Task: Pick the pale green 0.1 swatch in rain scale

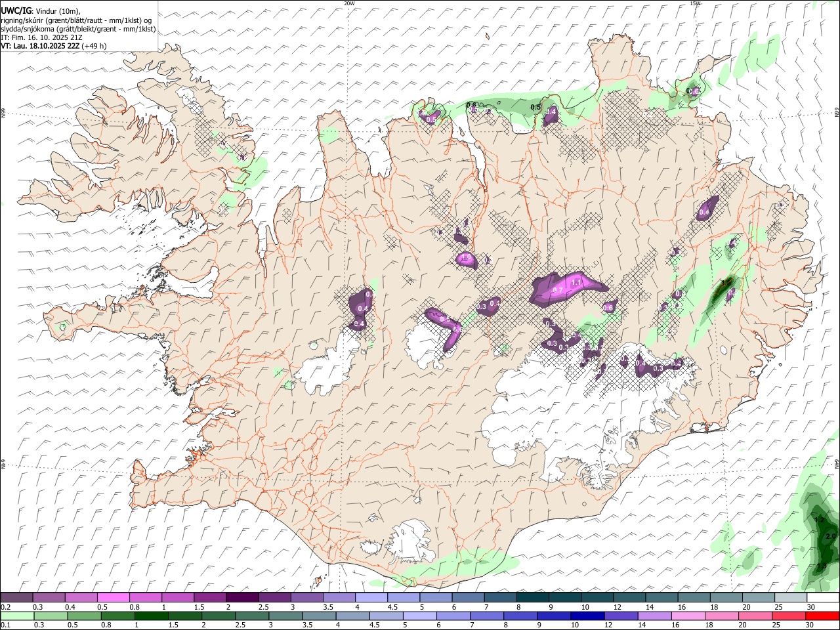Action: pyautogui.click(x=17, y=616)
